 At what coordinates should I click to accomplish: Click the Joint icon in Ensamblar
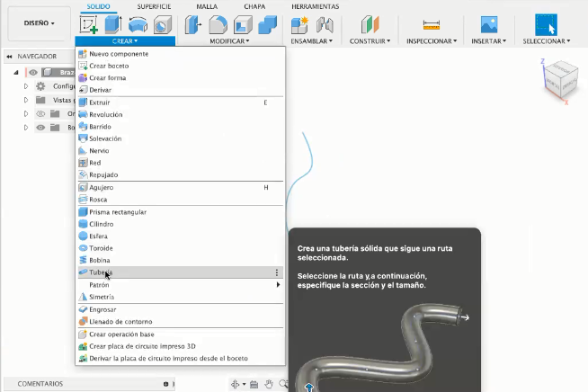[325, 25]
